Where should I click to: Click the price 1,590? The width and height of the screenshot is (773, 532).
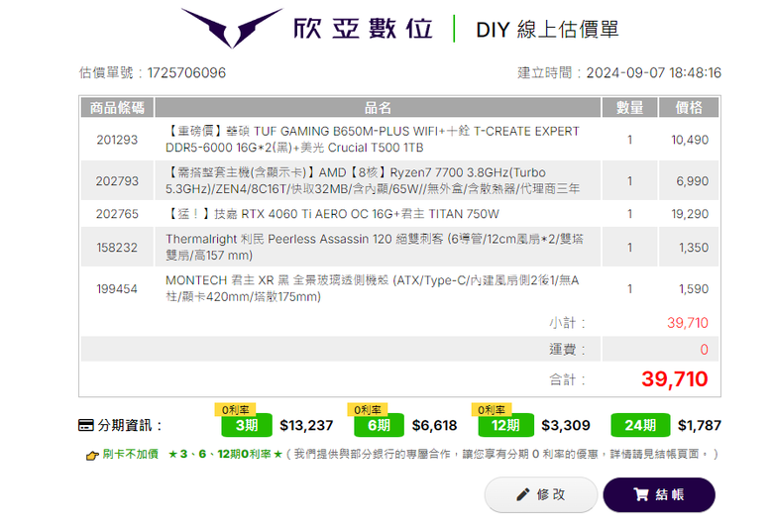(694, 288)
